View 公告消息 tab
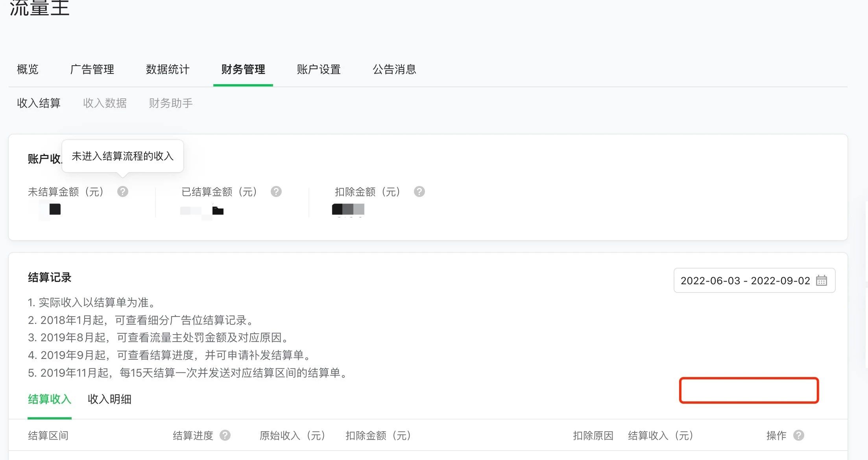Viewport: 868px width, 460px height. pyautogui.click(x=394, y=70)
